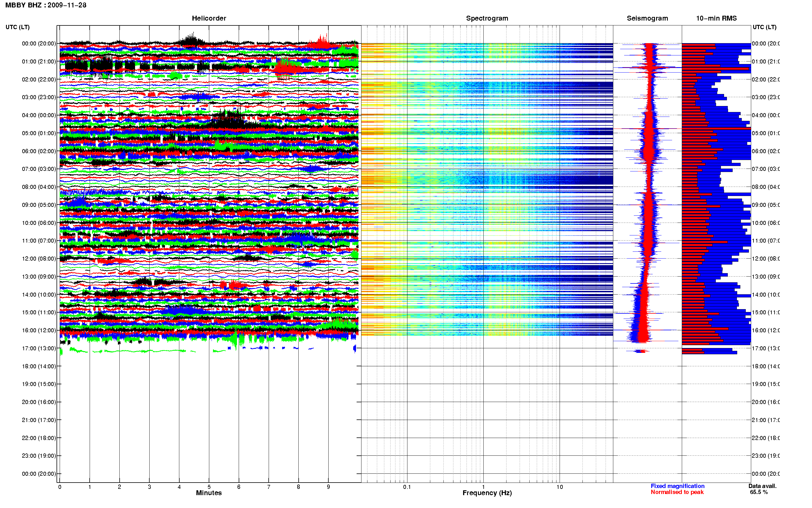Click the '05:00 (01:00)' left time label
This screenshot has width=812, height=508.
point(39,133)
